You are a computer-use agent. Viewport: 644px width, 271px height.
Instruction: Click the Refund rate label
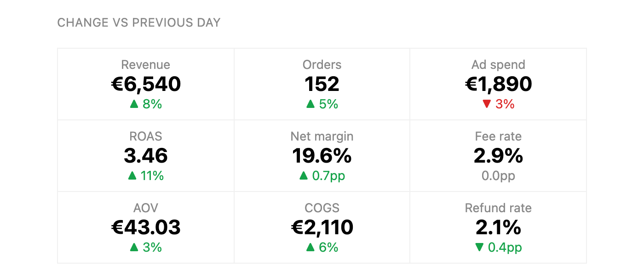click(498, 208)
